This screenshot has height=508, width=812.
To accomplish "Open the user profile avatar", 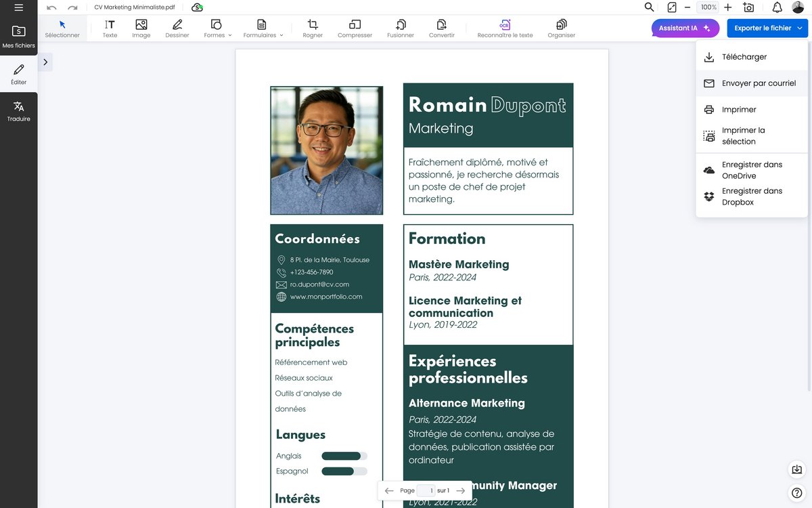I will [798, 7].
